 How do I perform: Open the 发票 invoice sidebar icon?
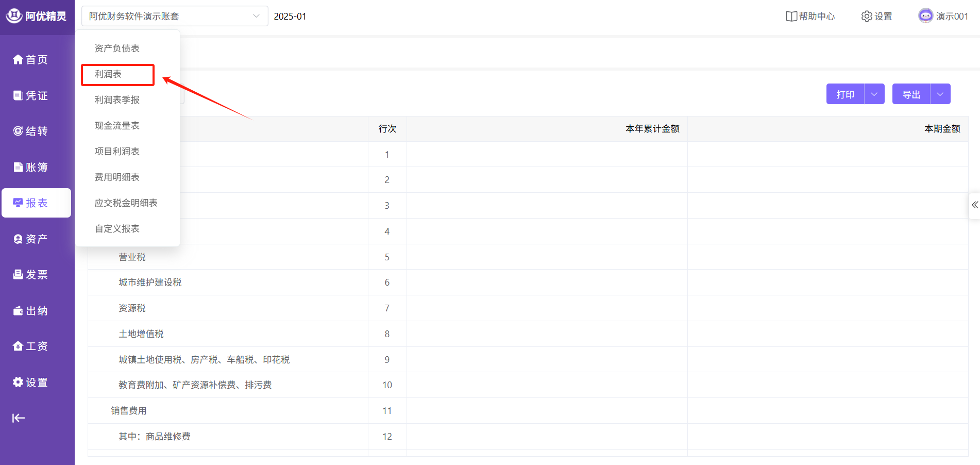pos(18,274)
